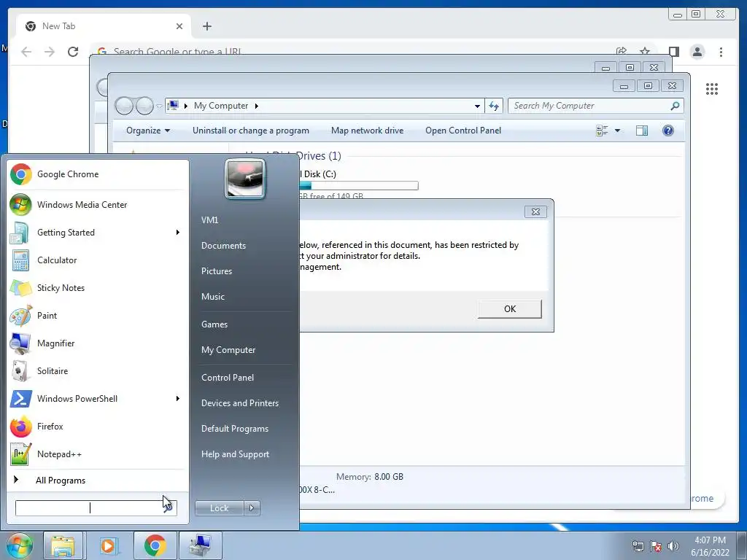Launch Firefox from Start menu
This screenshot has height=560, width=747.
coord(98,426)
